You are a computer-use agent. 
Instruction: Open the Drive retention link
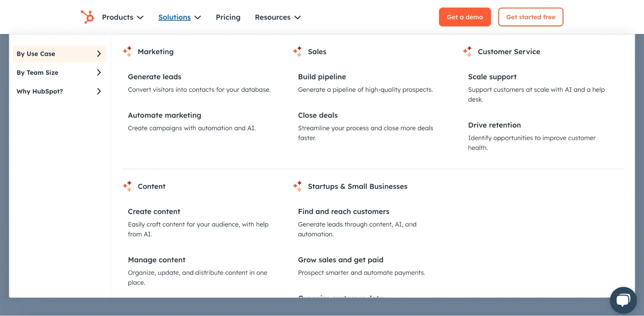495,125
